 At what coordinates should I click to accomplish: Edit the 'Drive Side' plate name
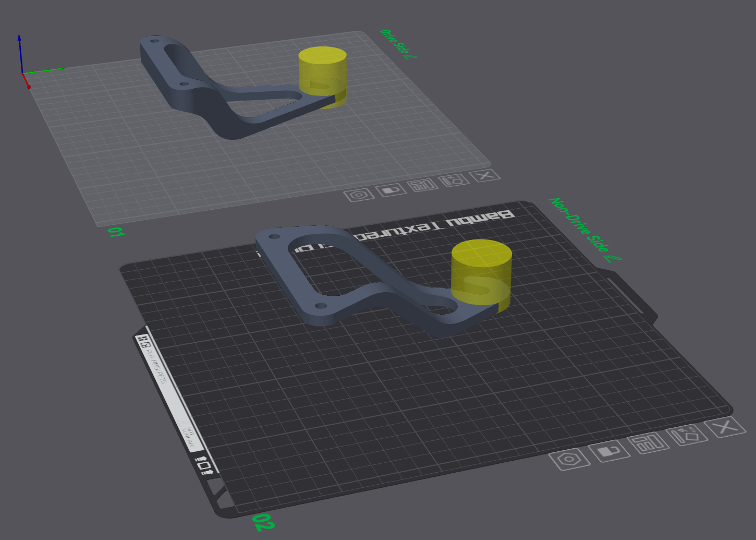tap(399, 44)
